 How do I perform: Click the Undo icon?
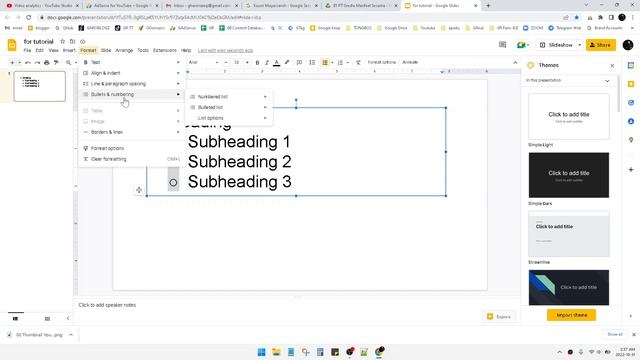tap(28, 62)
